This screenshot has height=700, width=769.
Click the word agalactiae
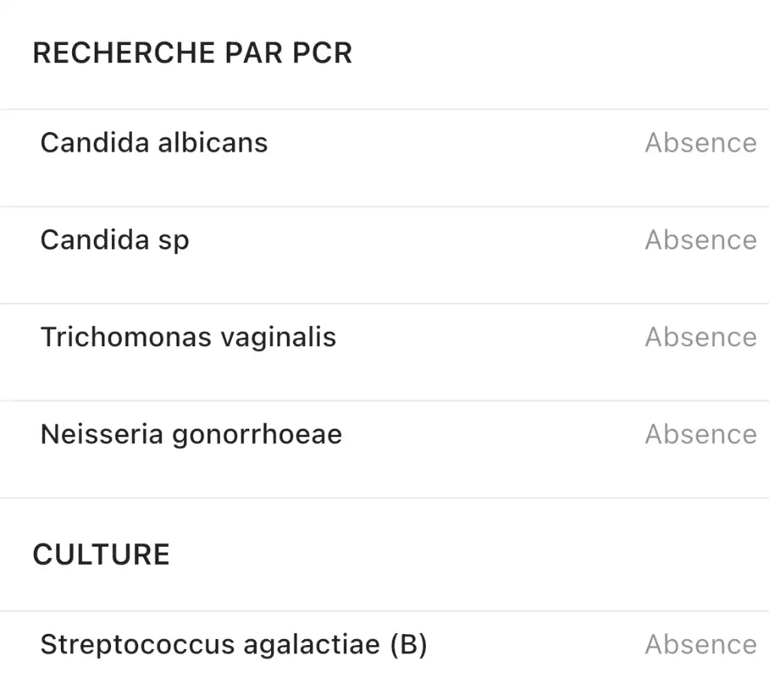(x=312, y=644)
